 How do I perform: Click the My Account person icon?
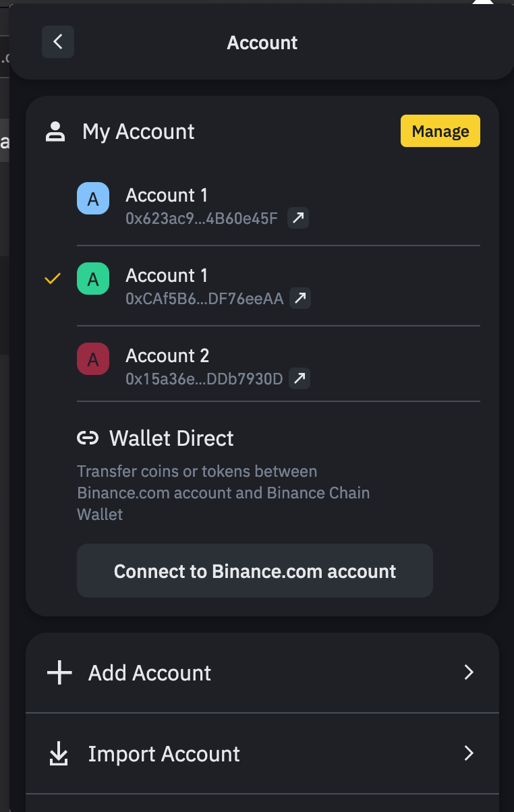(55, 132)
